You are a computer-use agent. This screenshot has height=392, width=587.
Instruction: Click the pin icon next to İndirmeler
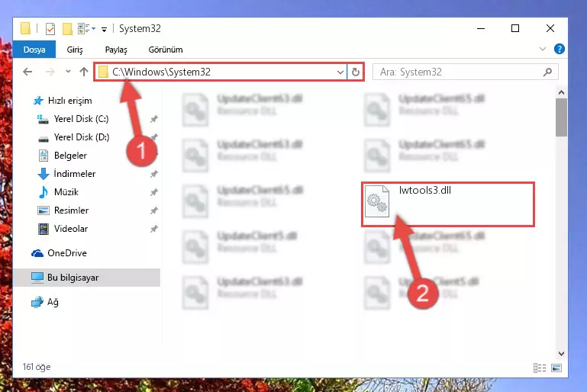(x=154, y=174)
